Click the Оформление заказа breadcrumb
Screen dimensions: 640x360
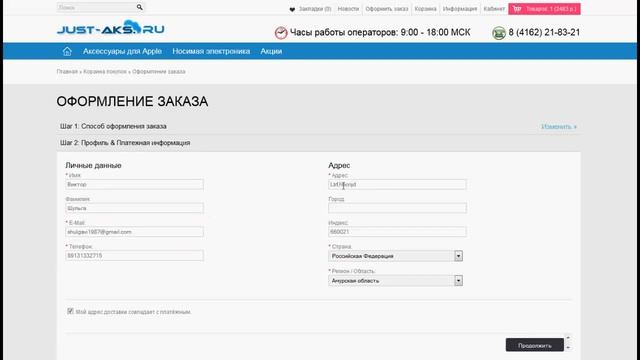tap(159, 71)
